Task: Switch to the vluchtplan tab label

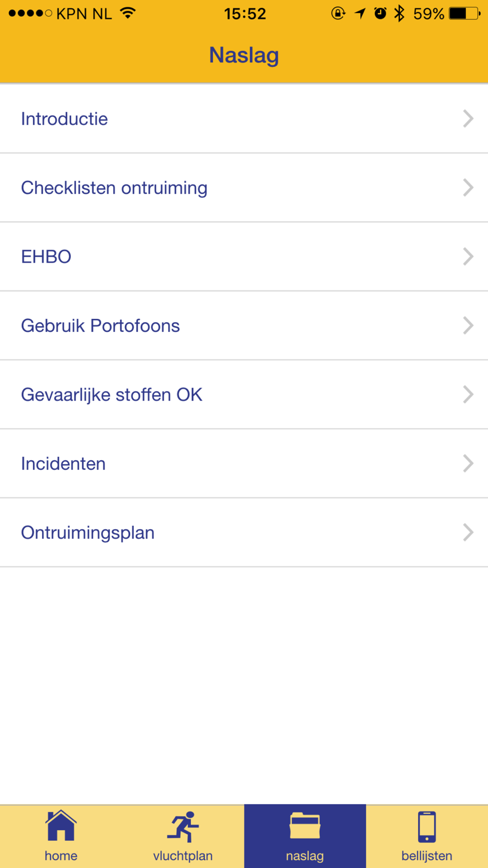Action: point(183,856)
